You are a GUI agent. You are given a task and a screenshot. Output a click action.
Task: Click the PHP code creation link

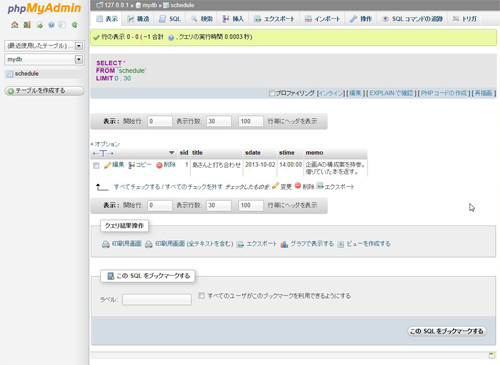coord(444,93)
